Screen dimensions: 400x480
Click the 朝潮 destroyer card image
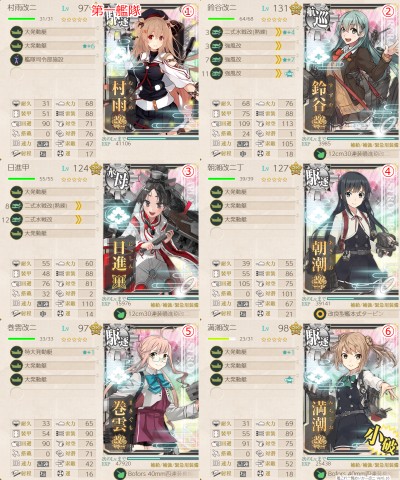coord(351,229)
